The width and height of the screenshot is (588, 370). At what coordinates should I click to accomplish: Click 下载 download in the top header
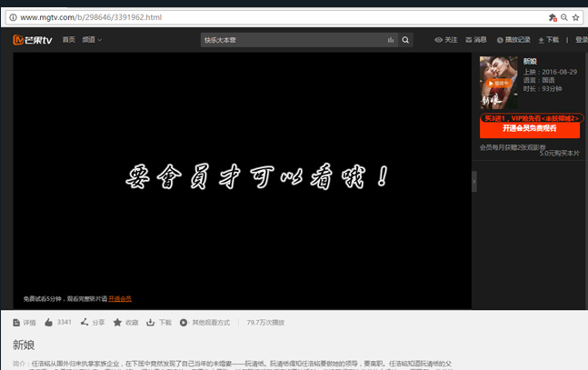pos(549,40)
